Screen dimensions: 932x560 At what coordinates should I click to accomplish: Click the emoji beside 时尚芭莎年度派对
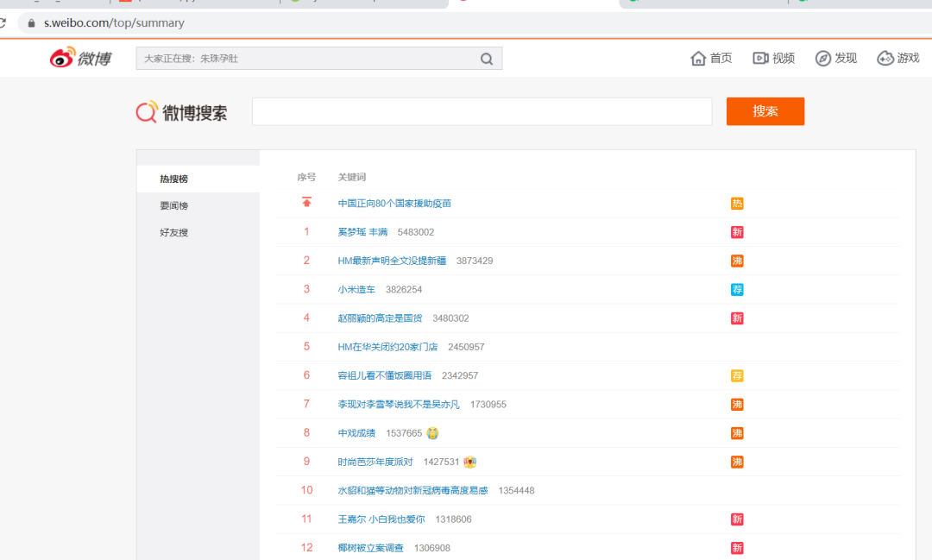pos(470,462)
